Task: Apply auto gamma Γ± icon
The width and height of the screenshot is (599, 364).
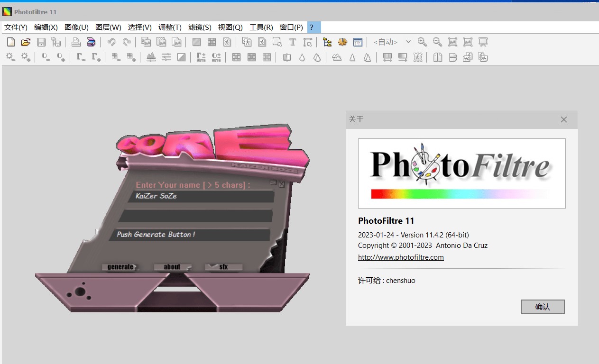Action: pos(201,57)
